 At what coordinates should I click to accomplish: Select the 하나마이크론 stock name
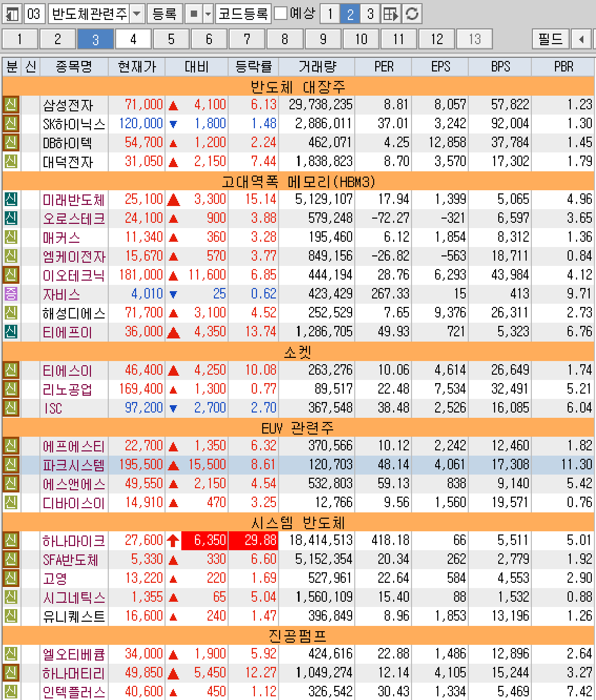(x=74, y=541)
